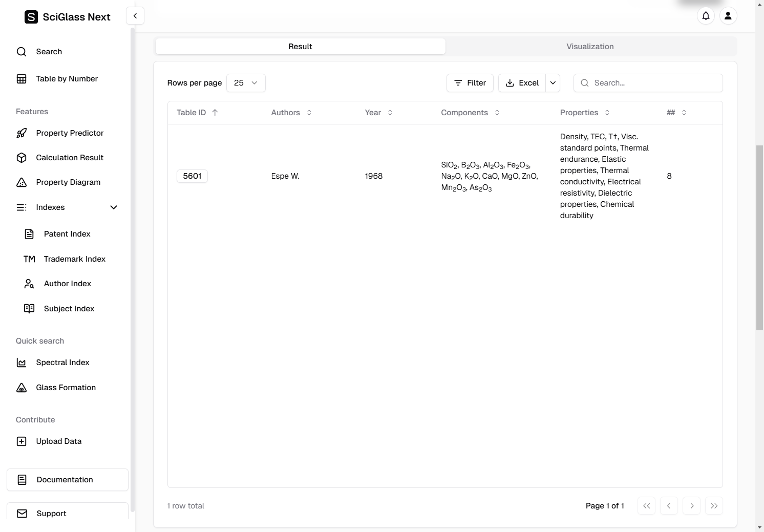Go to Trademark Index
Image resolution: width=764 pixels, height=532 pixels.
click(x=74, y=259)
